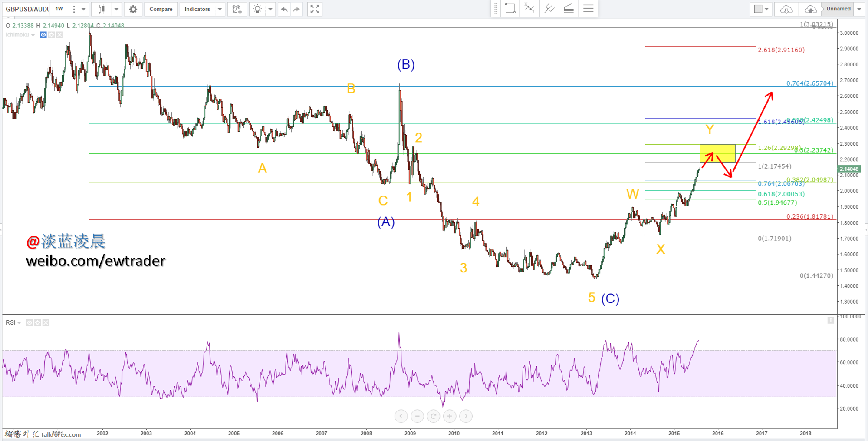868x441 pixels.
Task: Save chart layout to cloud
Action: pos(810,9)
